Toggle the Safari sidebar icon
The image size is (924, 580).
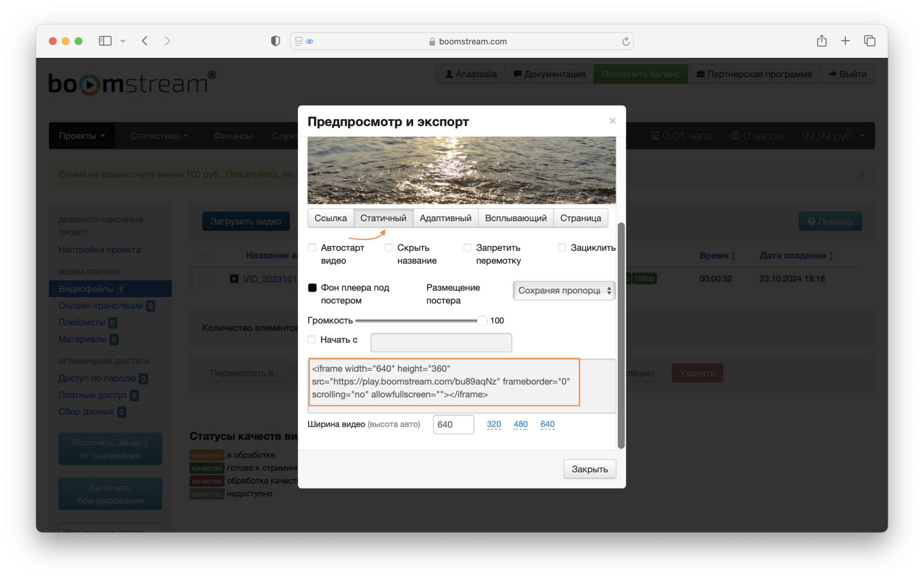click(105, 41)
